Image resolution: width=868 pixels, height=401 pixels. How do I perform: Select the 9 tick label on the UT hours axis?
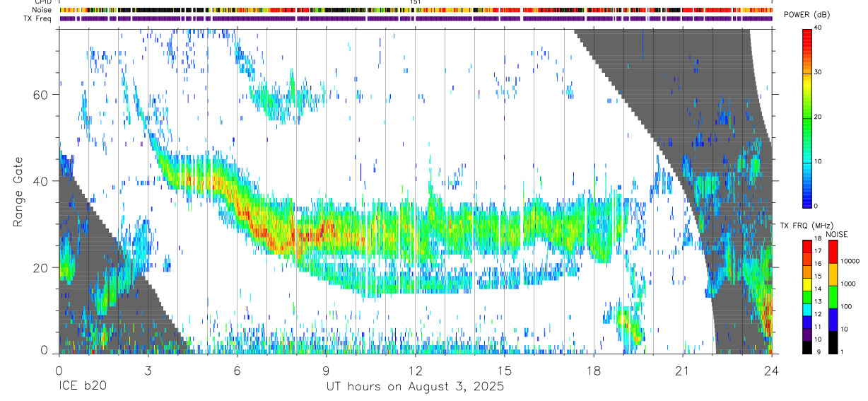[x=326, y=370]
